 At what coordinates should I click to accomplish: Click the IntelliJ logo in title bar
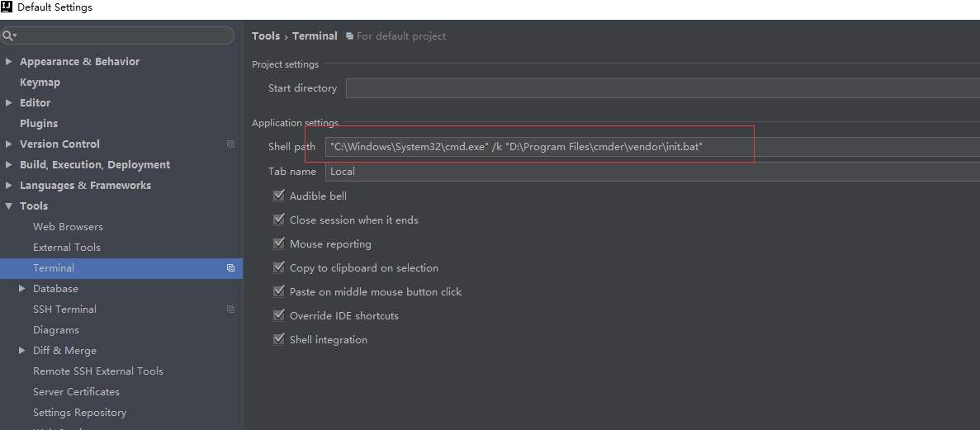(7, 7)
